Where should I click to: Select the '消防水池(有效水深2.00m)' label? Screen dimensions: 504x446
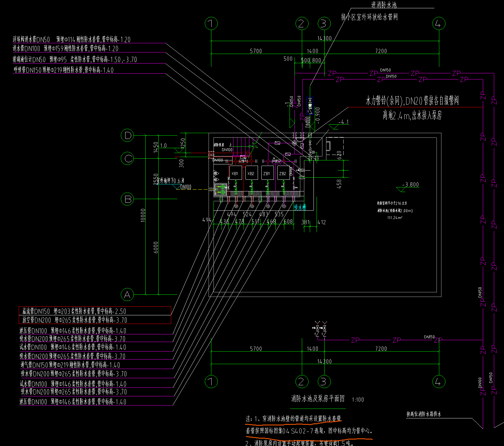[x=395, y=211]
